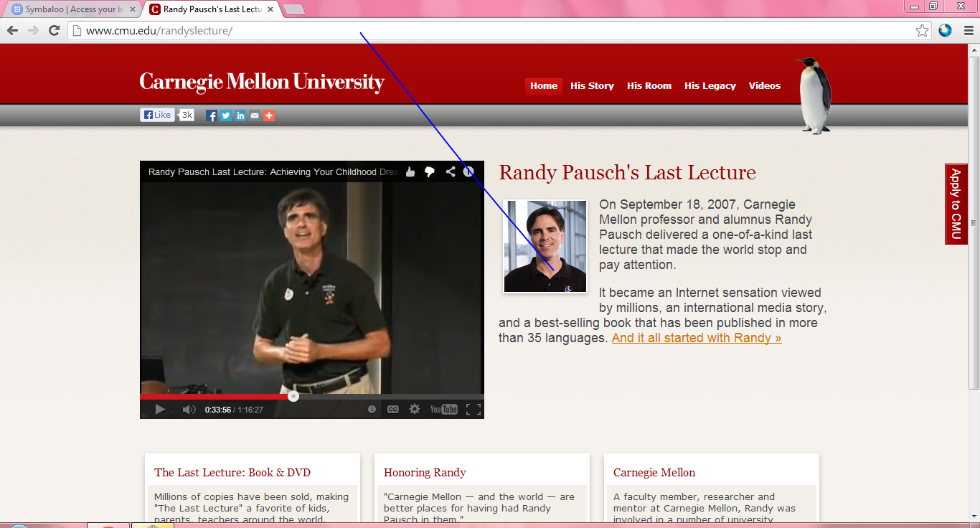
Task: Click the 0:33:56 elapsed time display
Action: point(217,410)
